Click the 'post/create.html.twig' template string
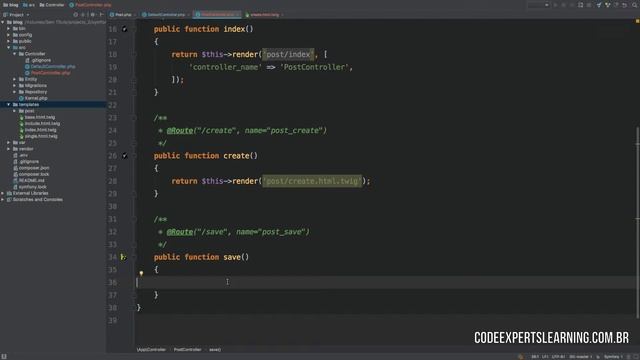640x360 pixels. coord(312,181)
